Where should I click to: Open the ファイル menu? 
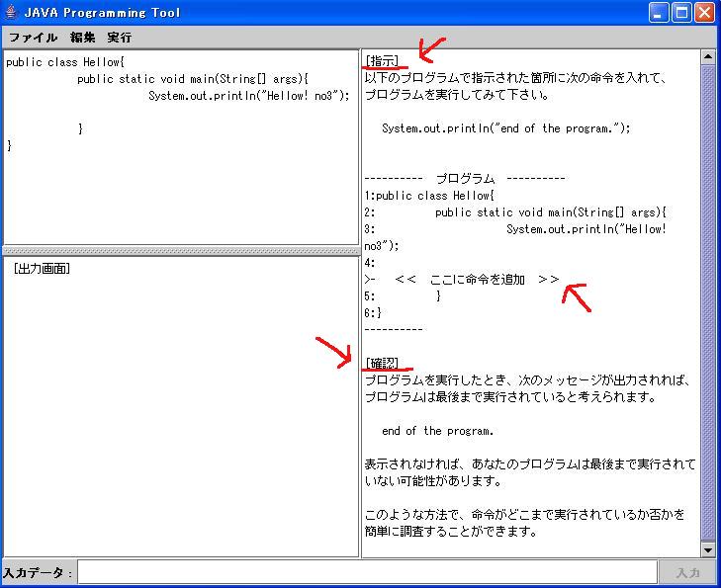click(x=33, y=38)
